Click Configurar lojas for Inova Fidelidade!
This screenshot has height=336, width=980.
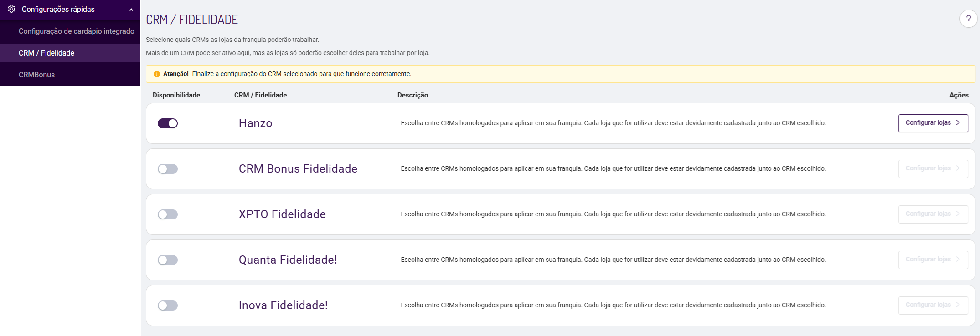933,305
